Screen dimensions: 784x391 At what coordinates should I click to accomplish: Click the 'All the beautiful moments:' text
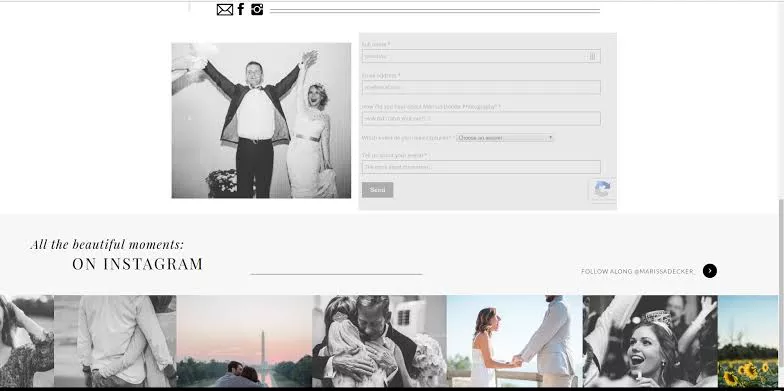tap(108, 244)
